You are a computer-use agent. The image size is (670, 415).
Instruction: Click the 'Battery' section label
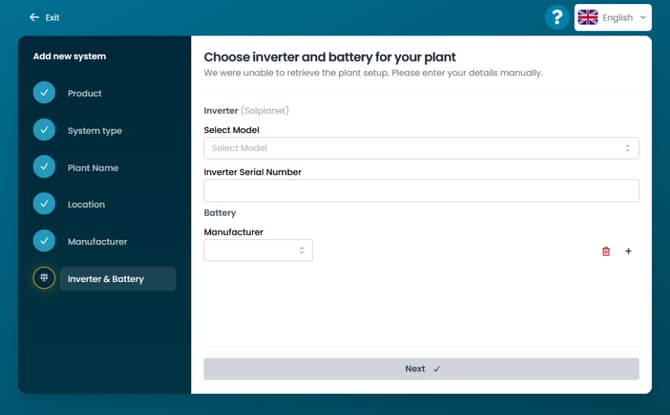pyautogui.click(x=220, y=213)
